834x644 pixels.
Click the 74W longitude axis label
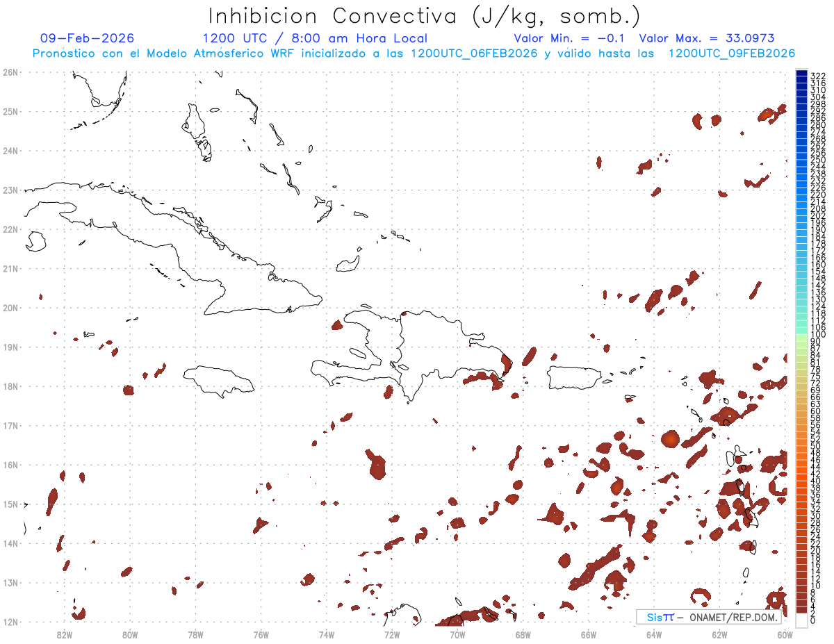click(327, 634)
